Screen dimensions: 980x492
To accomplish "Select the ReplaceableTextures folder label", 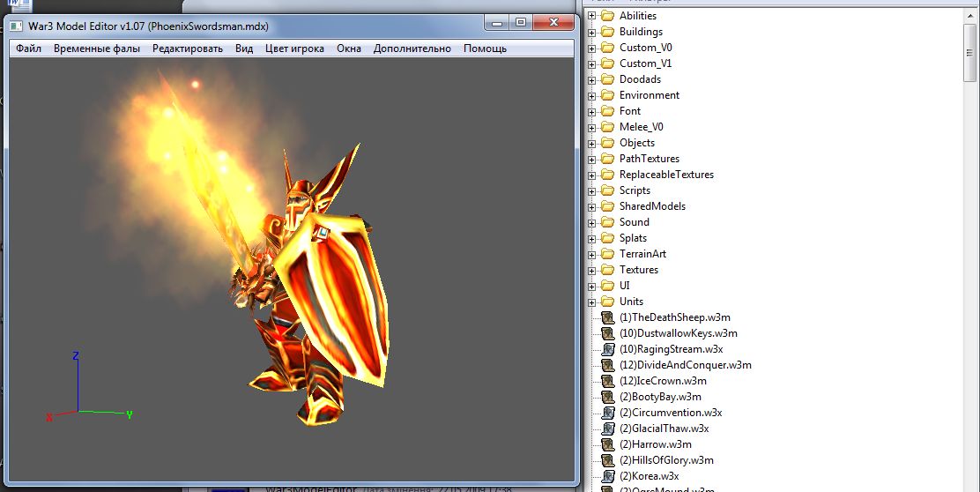I will 666,175.
